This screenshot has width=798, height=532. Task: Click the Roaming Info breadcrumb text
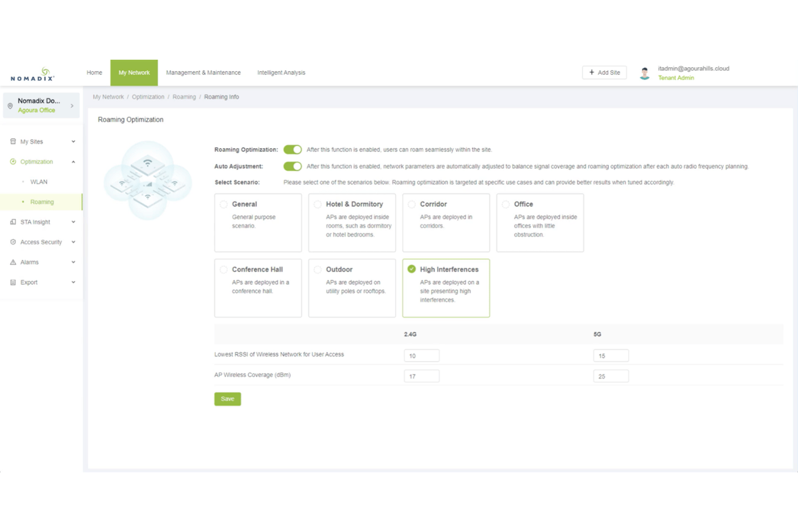coord(221,97)
